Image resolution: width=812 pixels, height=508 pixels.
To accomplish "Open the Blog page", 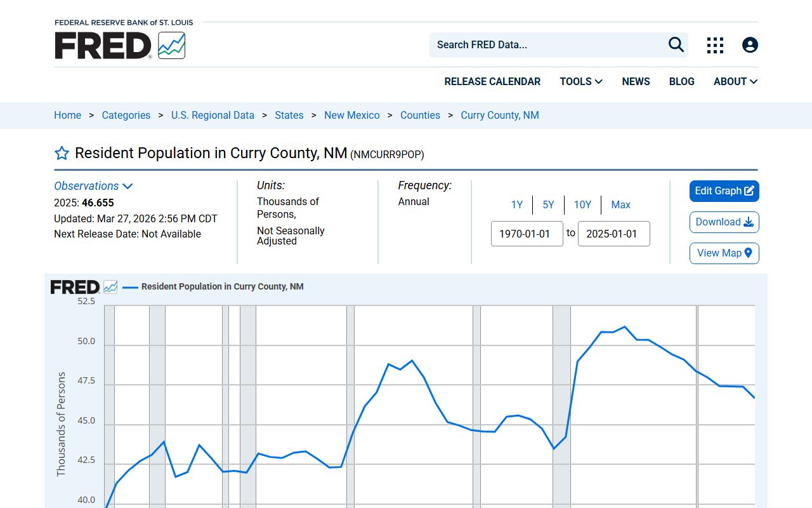I will click(x=682, y=81).
